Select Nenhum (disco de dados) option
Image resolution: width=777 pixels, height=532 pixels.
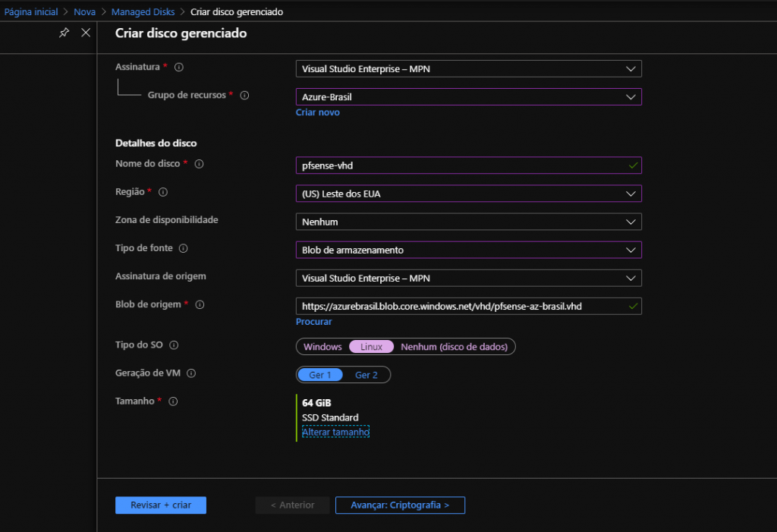456,347
